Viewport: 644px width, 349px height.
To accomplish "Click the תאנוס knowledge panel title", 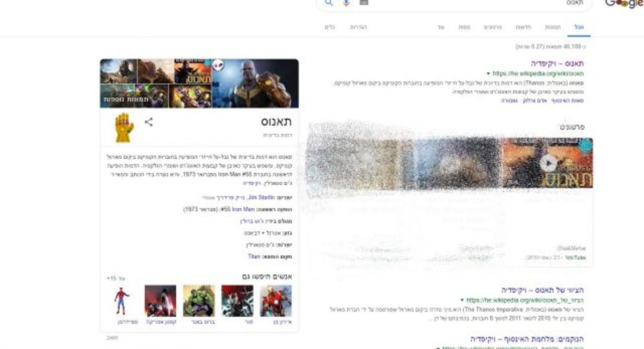I will [276, 122].
